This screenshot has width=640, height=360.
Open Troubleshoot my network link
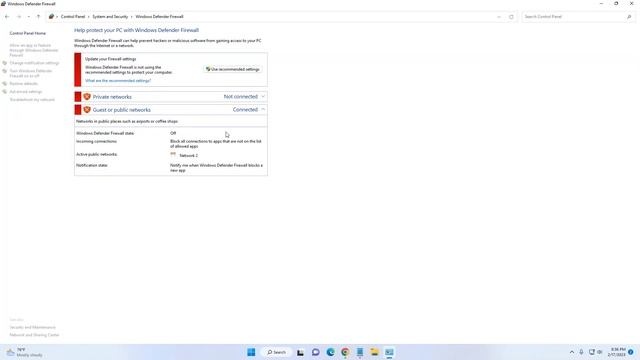32,100
